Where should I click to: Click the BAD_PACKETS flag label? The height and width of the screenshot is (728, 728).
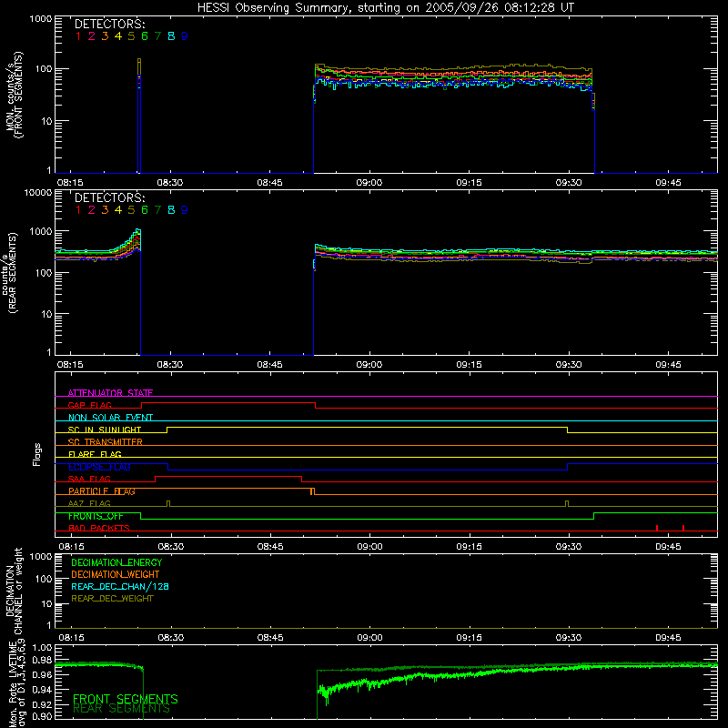pos(99,528)
